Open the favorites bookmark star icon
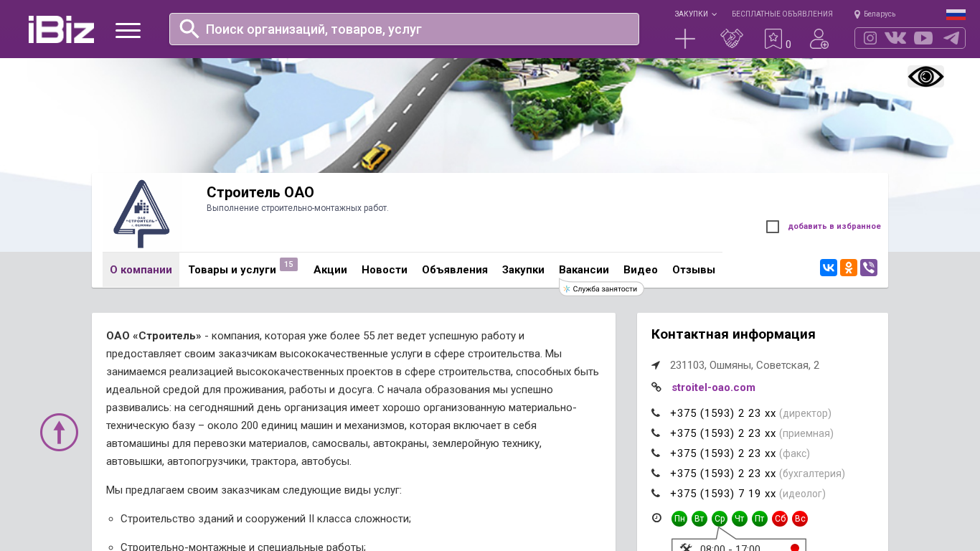Image resolution: width=980 pixels, height=551 pixels. [773, 39]
